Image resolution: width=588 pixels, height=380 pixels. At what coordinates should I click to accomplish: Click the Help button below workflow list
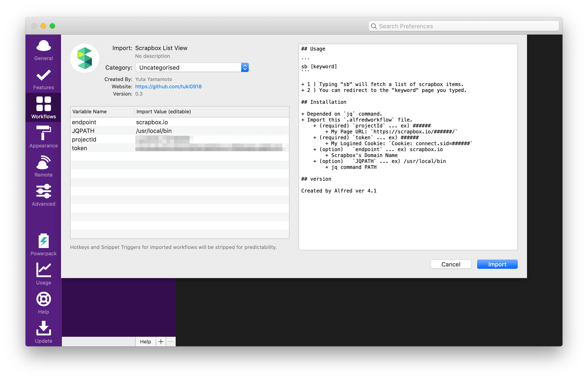tap(145, 342)
